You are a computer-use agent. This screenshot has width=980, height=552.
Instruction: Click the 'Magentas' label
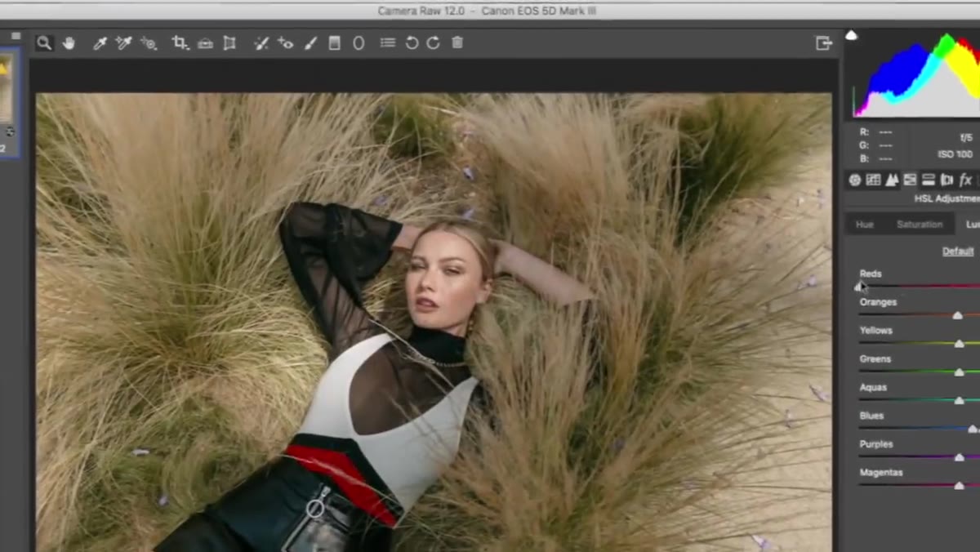[x=881, y=473]
